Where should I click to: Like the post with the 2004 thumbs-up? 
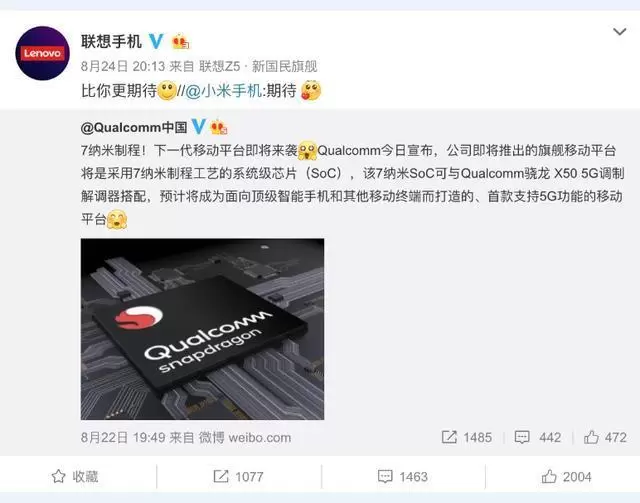pyautogui.click(x=566, y=476)
